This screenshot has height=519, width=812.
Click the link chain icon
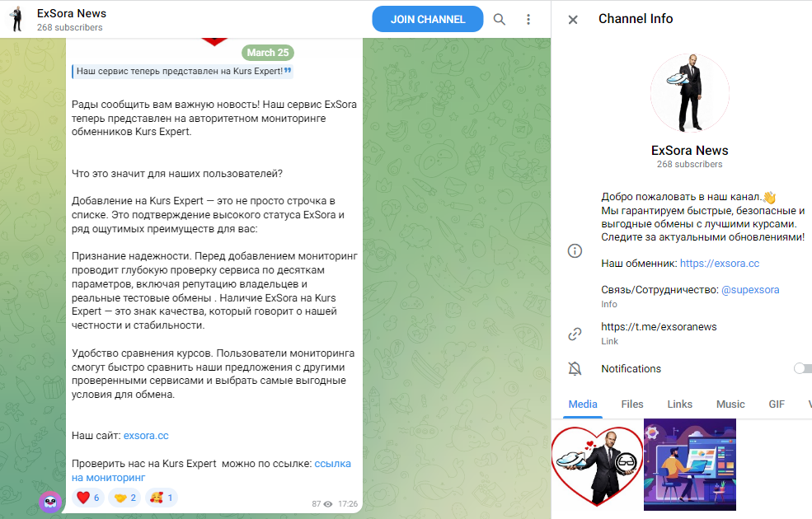coord(575,334)
